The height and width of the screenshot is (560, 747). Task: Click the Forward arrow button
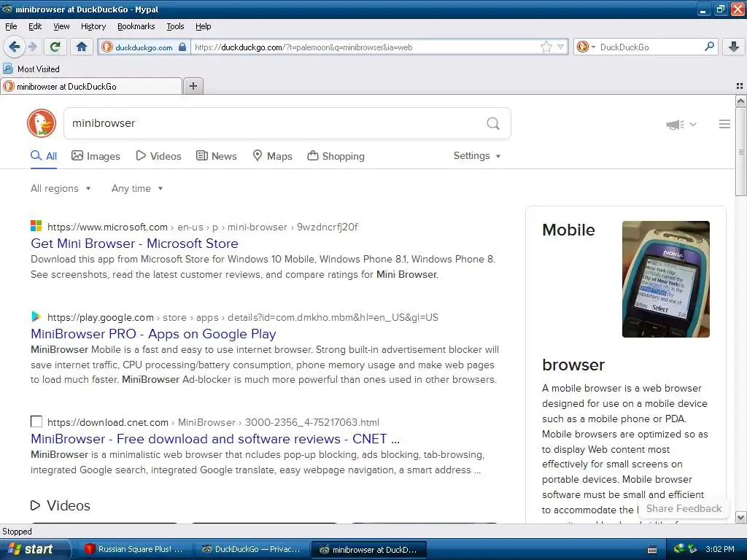(x=32, y=47)
